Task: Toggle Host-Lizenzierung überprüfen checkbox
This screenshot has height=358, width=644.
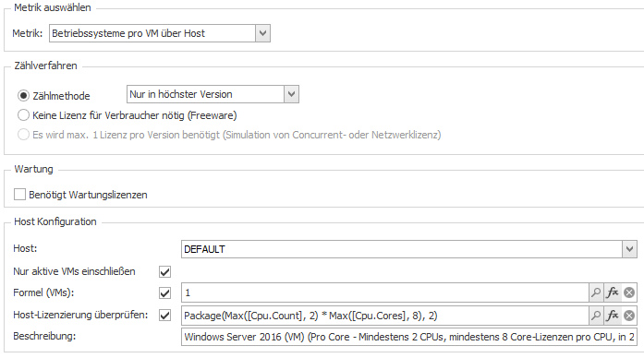Action: pos(164,316)
